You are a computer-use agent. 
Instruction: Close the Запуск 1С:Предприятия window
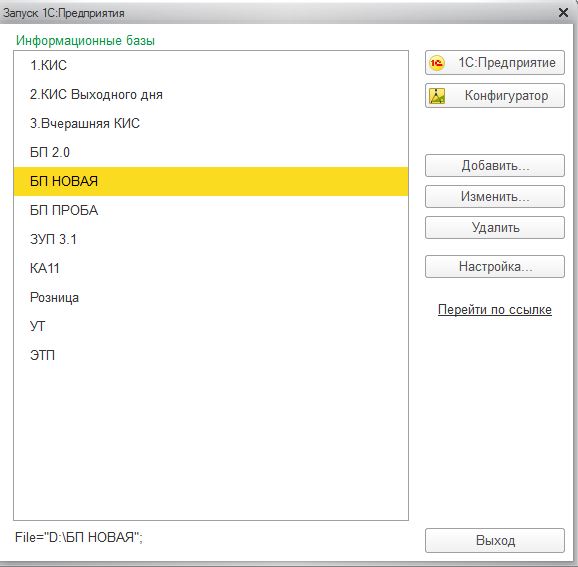(x=563, y=13)
